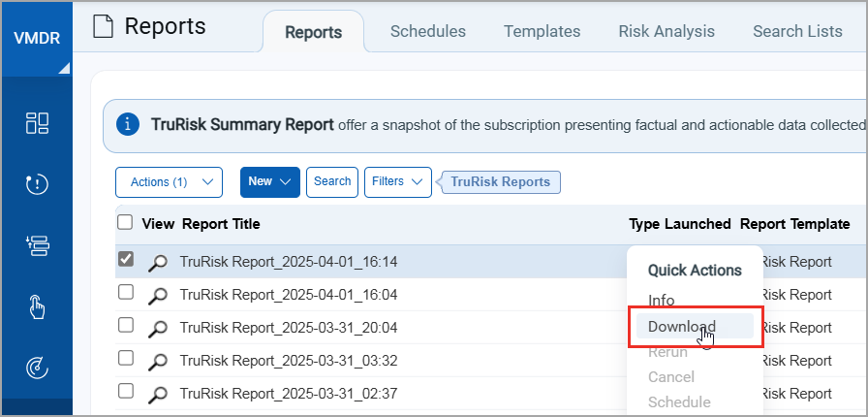Open the stacked servers sidebar icon

(x=37, y=246)
